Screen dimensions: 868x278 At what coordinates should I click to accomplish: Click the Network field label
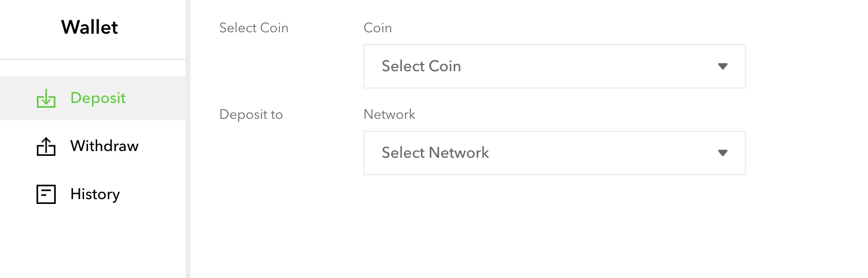pyautogui.click(x=389, y=114)
